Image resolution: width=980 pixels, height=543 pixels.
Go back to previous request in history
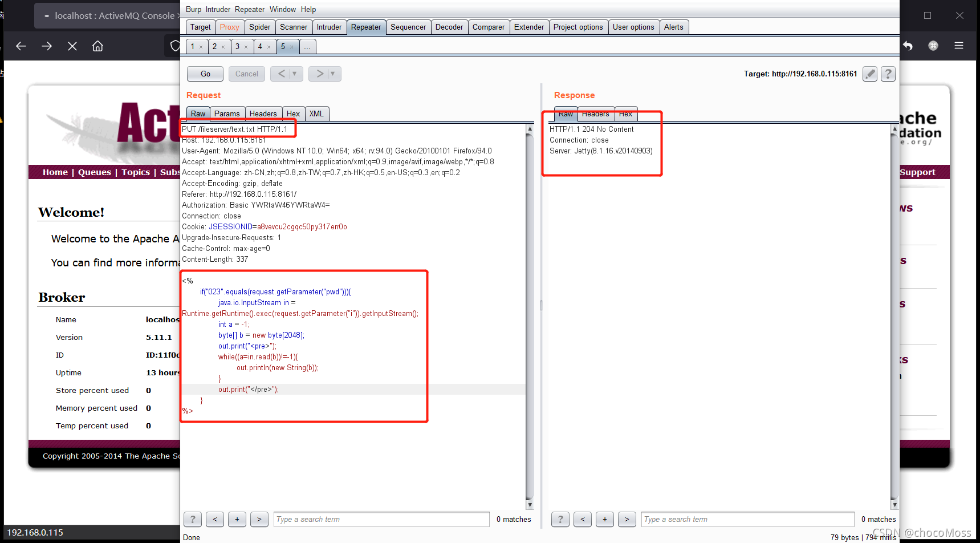[281, 74]
